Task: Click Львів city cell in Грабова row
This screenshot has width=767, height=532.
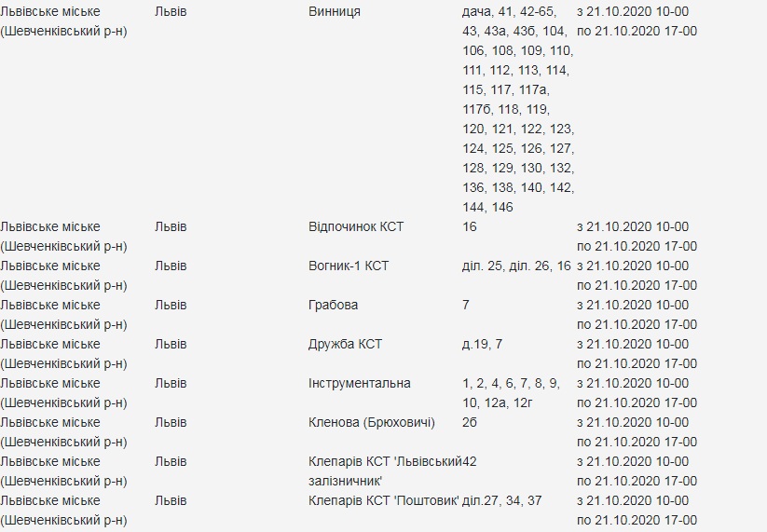Action: coord(171,306)
